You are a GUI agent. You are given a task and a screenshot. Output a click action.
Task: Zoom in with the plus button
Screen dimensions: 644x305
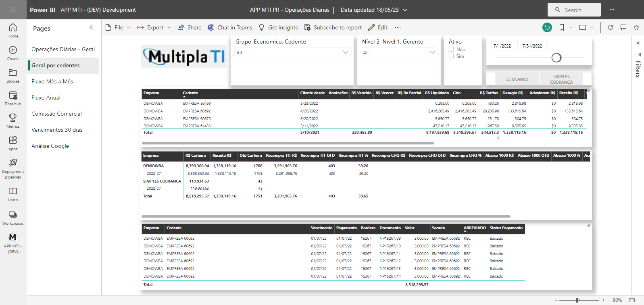click(603, 300)
